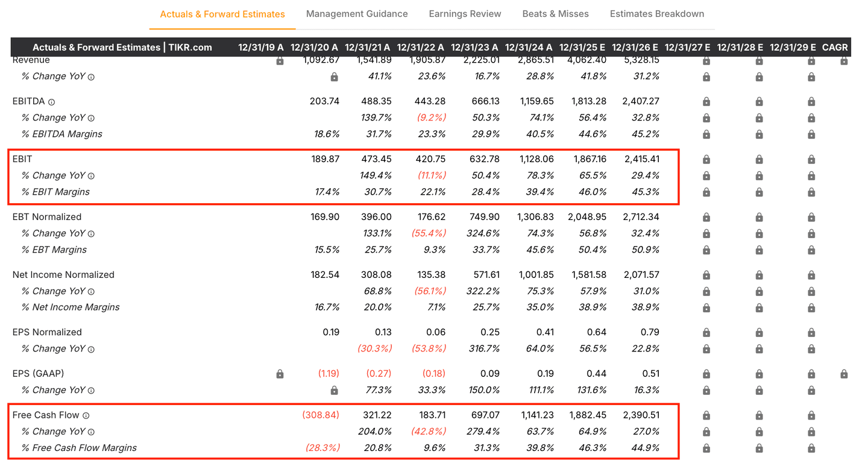Click lock icon under Revenue % Change 12/31/20
Viewport: 868px width, 463px height.
point(334,77)
